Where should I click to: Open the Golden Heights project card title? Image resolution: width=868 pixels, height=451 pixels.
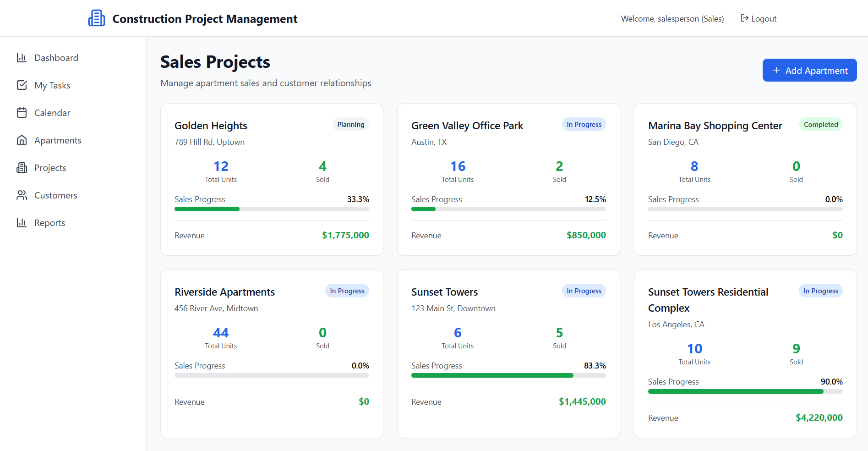(x=211, y=126)
